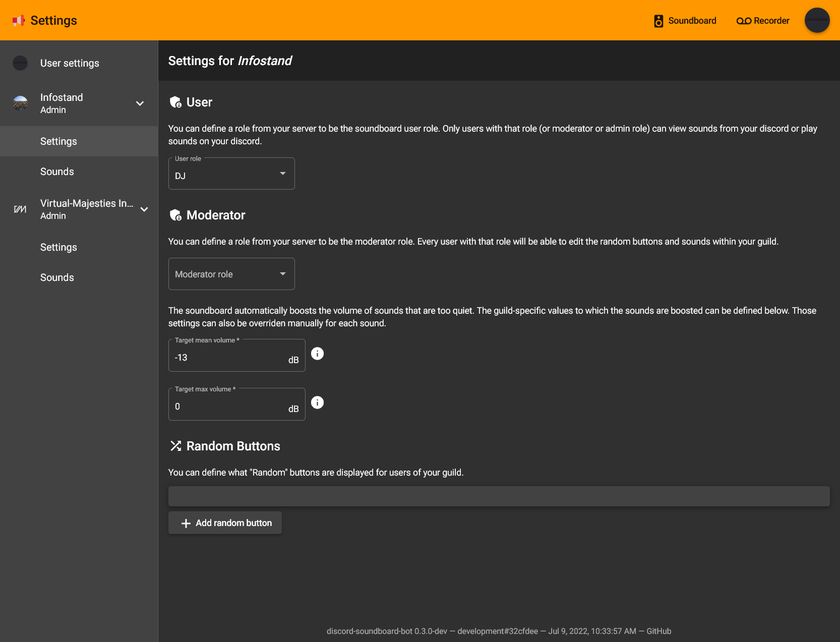The height and width of the screenshot is (642, 840).
Task: Open Sounds under Infostand
Action: pyautogui.click(x=57, y=171)
